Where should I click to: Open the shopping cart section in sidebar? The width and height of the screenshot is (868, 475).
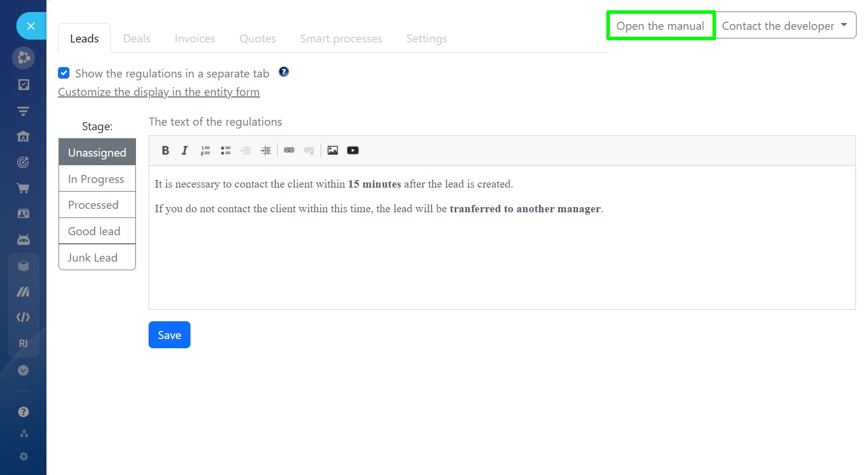(x=23, y=188)
